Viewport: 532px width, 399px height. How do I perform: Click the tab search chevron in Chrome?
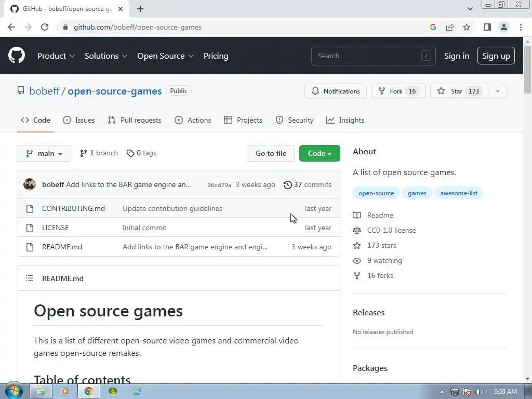click(x=470, y=9)
